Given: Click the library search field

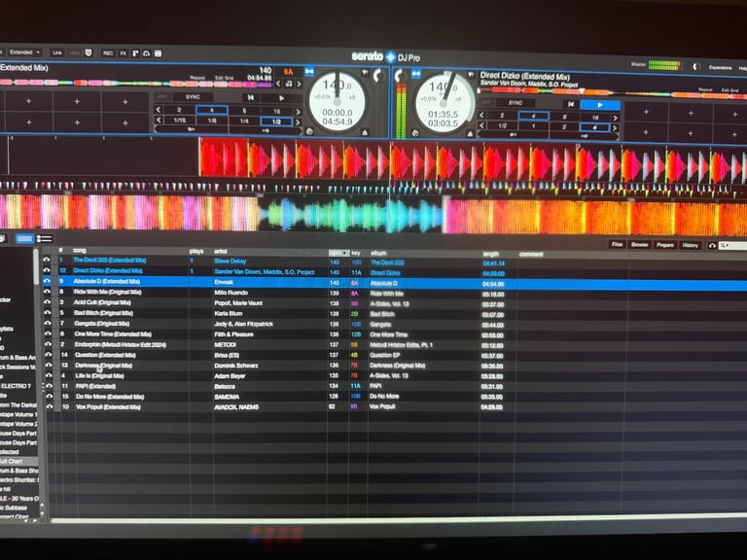Looking at the screenshot, I should coord(733,246).
